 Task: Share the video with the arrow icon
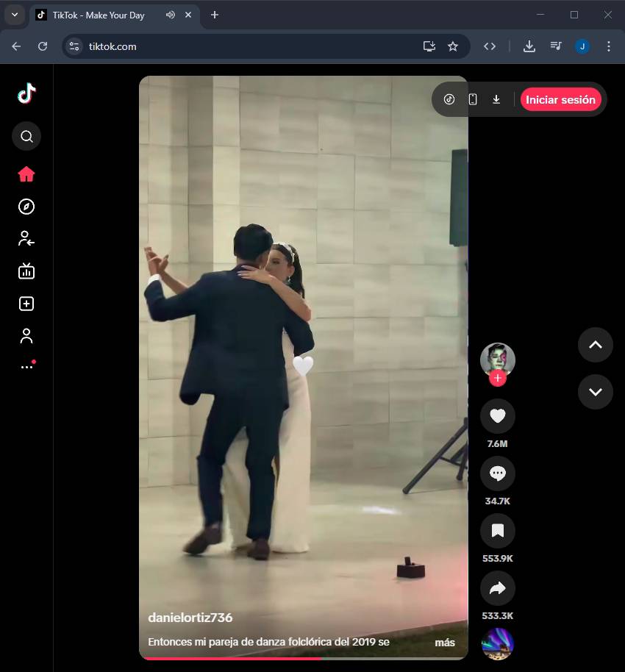point(497,588)
